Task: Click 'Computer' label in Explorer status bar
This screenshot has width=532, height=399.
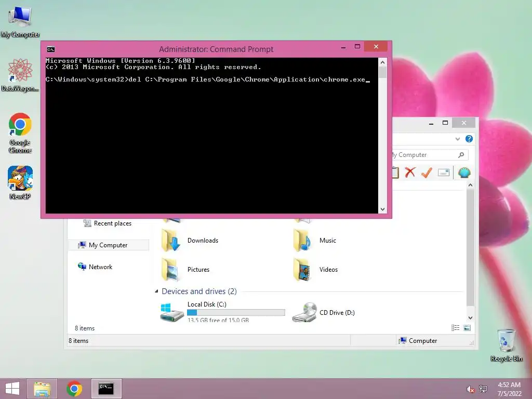Action: (x=423, y=341)
